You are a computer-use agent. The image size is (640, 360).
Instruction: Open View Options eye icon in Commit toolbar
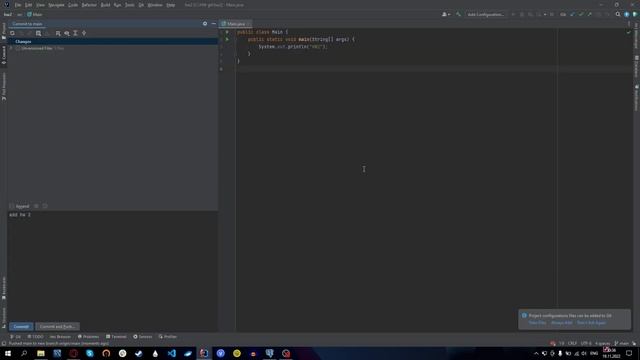tap(67, 33)
